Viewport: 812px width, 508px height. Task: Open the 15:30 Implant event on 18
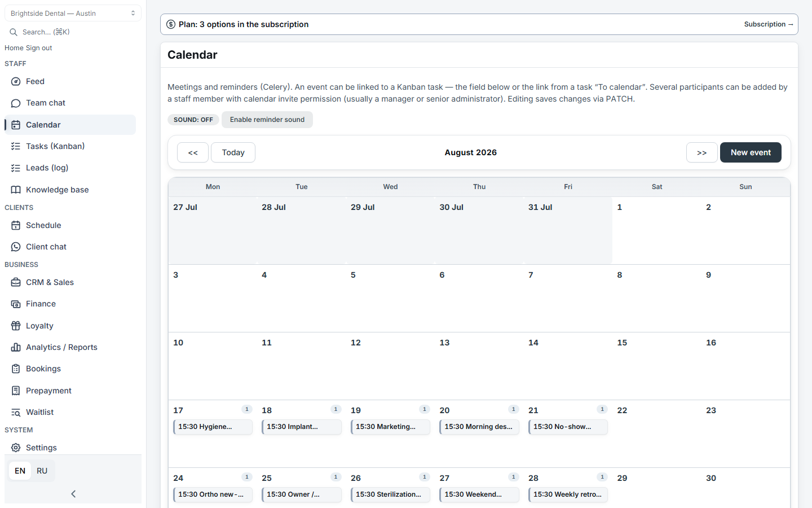pos(302,427)
